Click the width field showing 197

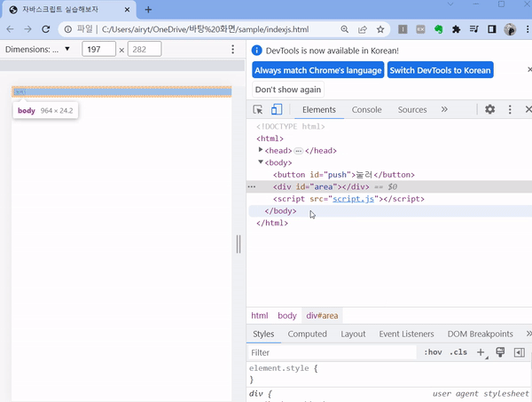coord(98,49)
